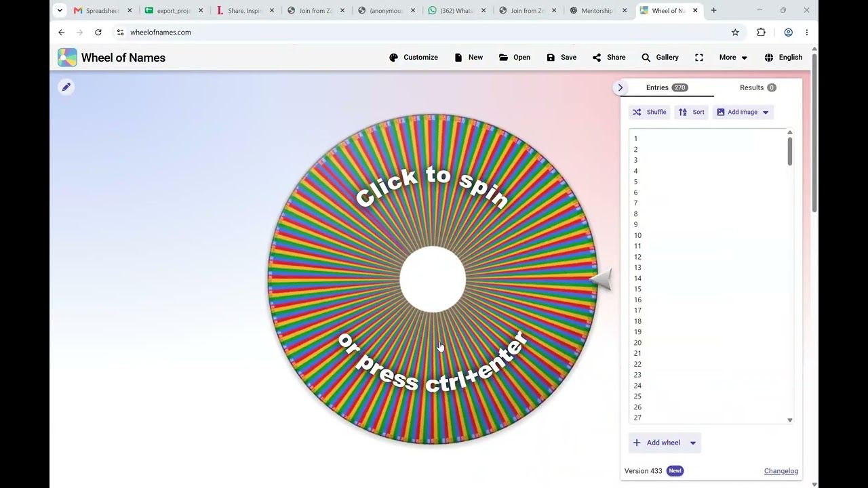Open the Customize palette option
Screen dimensions: 868x488
(414, 58)
